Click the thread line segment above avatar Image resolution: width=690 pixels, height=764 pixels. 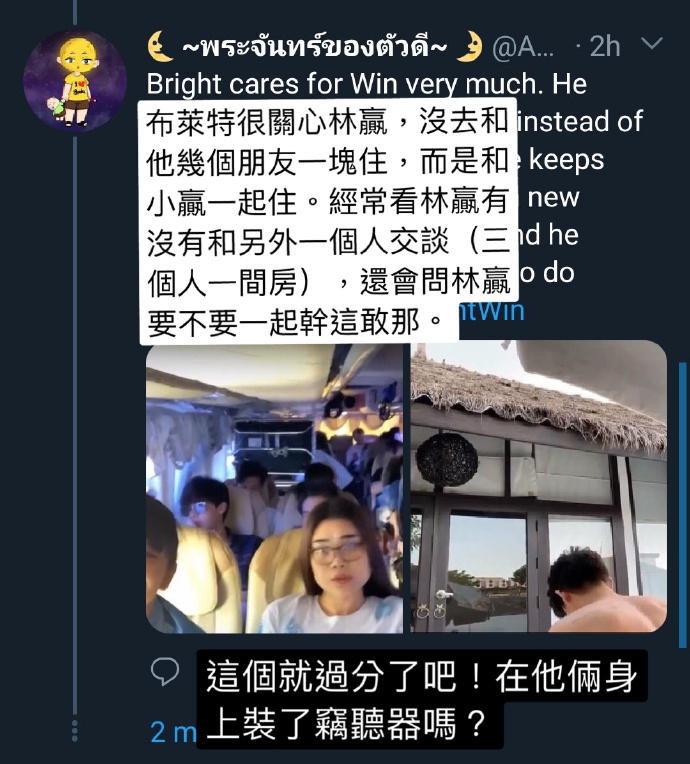click(x=75, y=12)
